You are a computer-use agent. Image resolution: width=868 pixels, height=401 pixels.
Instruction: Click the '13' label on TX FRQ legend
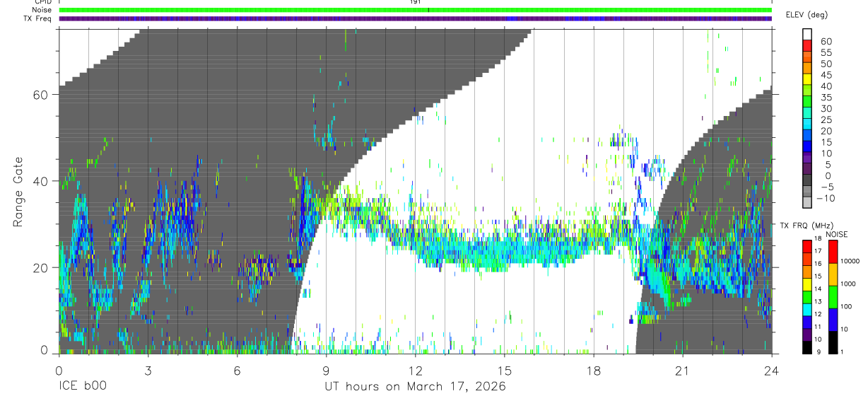pyautogui.click(x=818, y=301)
